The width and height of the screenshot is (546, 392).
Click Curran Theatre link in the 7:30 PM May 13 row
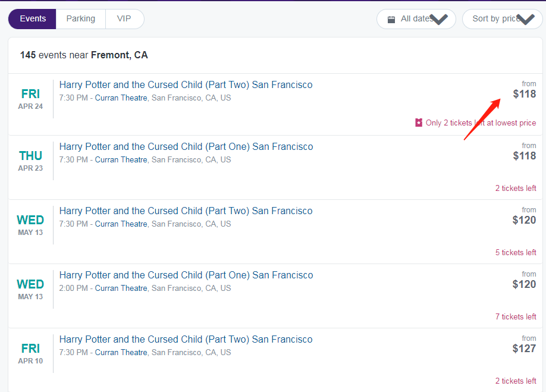pos(121,224)
